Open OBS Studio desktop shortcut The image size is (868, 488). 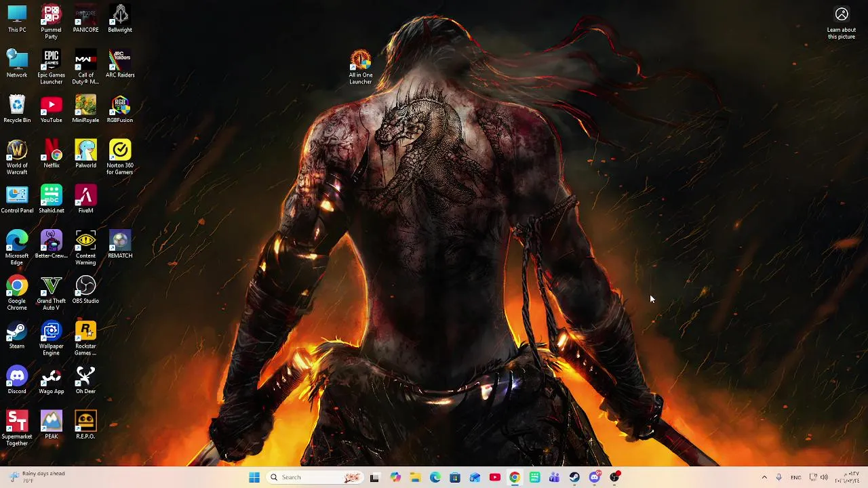click(x=85, y=290)
